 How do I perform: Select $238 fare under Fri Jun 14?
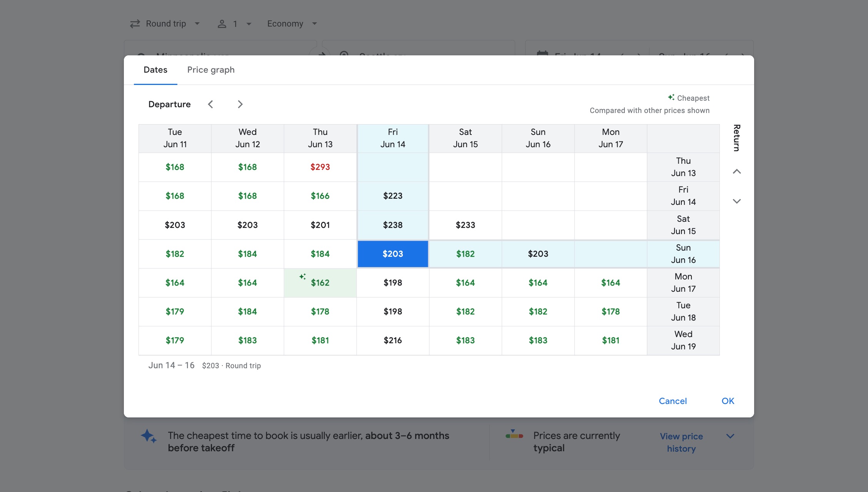[x=393, y=225]
